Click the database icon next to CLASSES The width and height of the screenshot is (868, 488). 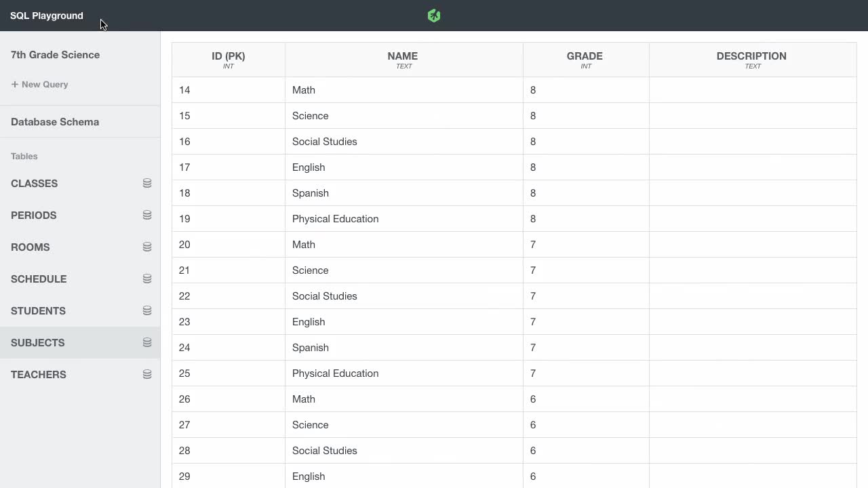coord(147,183)
